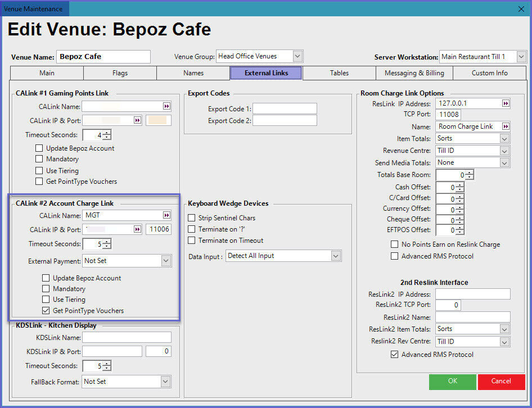Close the Venue Maintenance window
The height and width of the screenshot is (408, 532).
[x=521, y=9]
